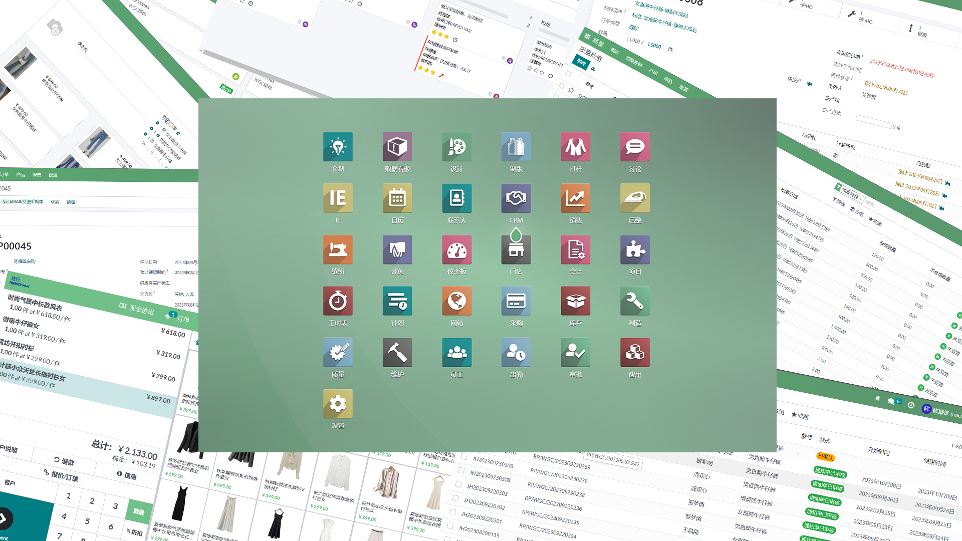Open the dashboard gauge app
Screen dimensions: 962x541
coord(456,249)
